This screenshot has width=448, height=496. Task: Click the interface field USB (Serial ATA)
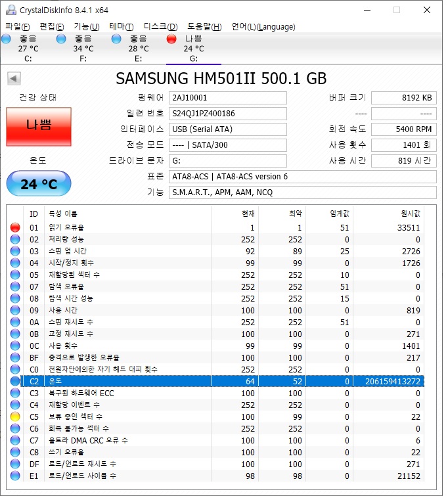coord(228,129)
